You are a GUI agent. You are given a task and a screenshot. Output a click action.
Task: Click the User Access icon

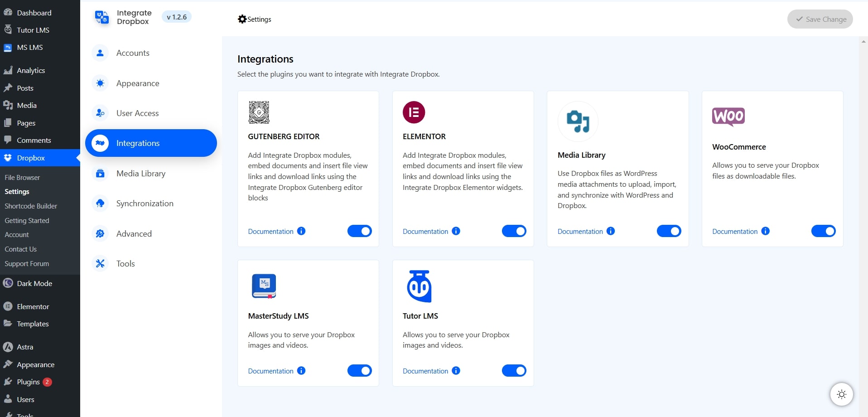pos(100,113)
